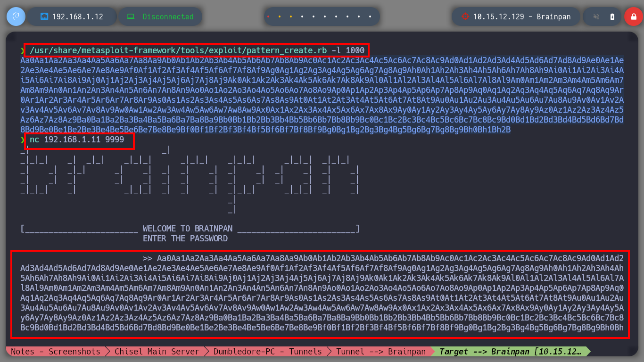
Task: Open the red lock power button
Action: (x=634, y=16)
